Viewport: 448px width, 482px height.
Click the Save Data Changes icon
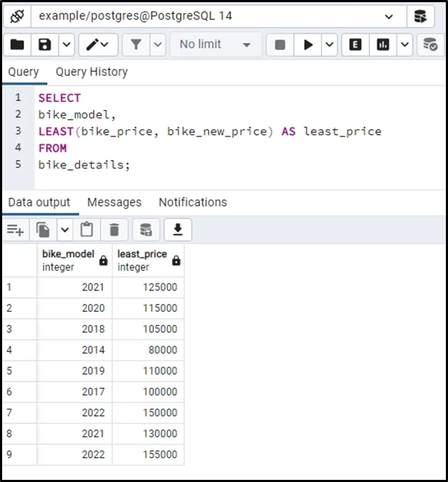point(146,230)
